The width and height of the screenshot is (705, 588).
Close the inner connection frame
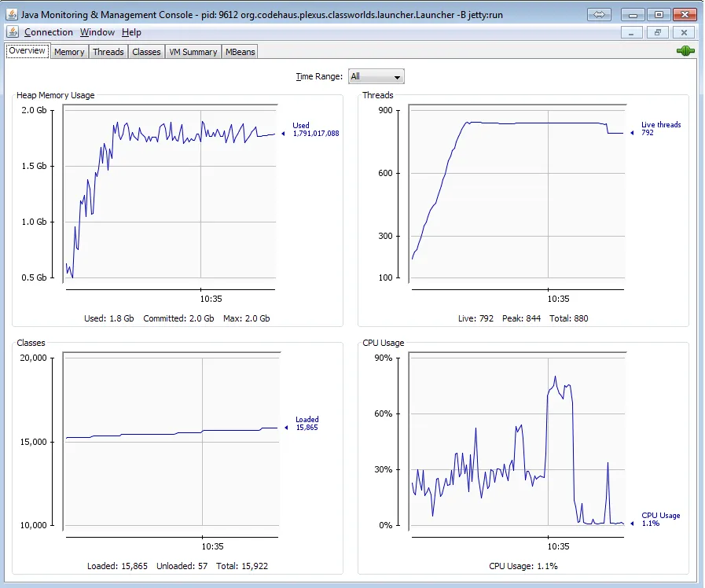point(684,32)
